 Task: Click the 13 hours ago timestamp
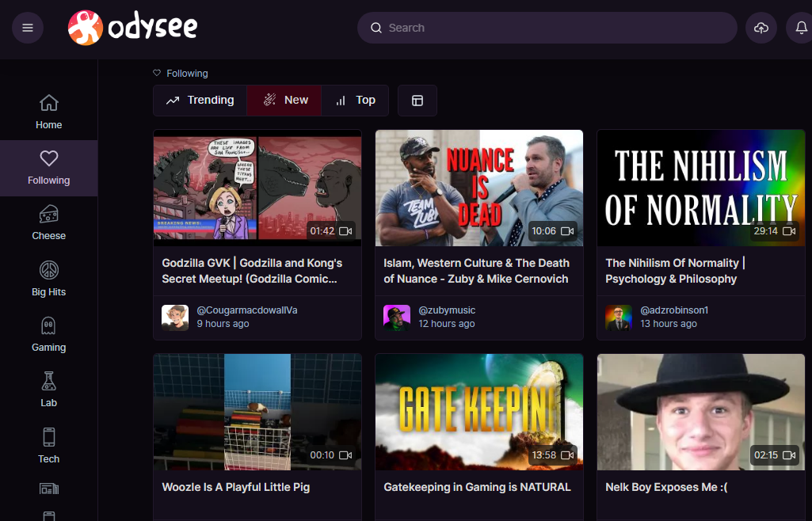(x=669, y=324)
